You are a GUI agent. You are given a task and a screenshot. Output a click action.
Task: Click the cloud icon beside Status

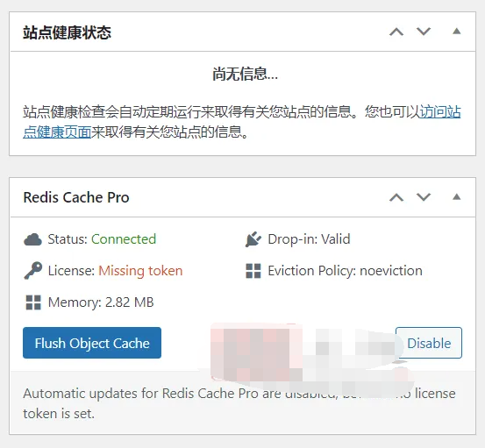pyautogui.click(x=32, y=239)
